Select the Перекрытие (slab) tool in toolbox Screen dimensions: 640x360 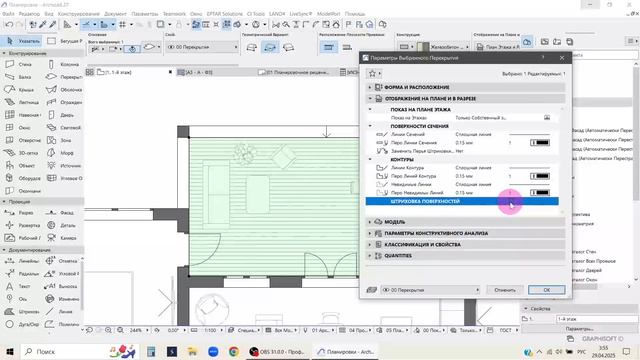pyautogui.click(x=64, y=77)
